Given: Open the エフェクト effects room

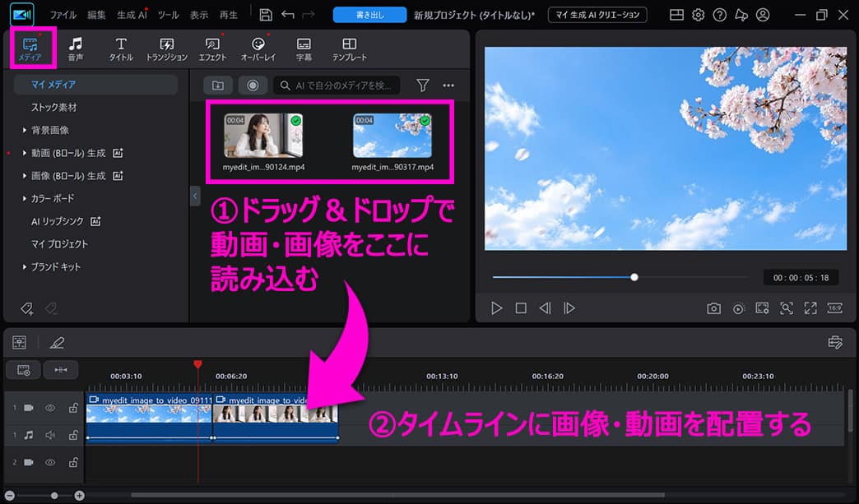Looking at the screenshot, I should click(212, 49).
